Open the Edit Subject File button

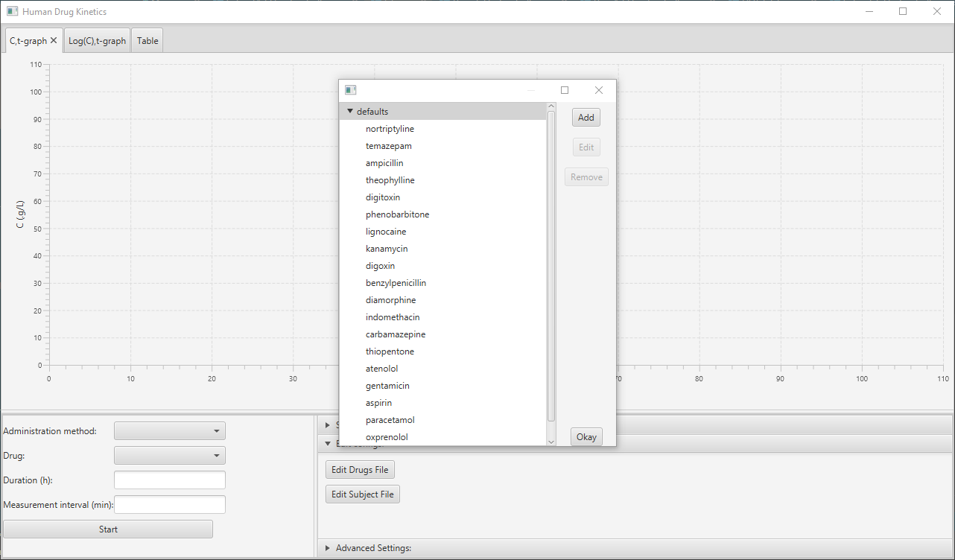pyautogui.click(x=363, y=494)
